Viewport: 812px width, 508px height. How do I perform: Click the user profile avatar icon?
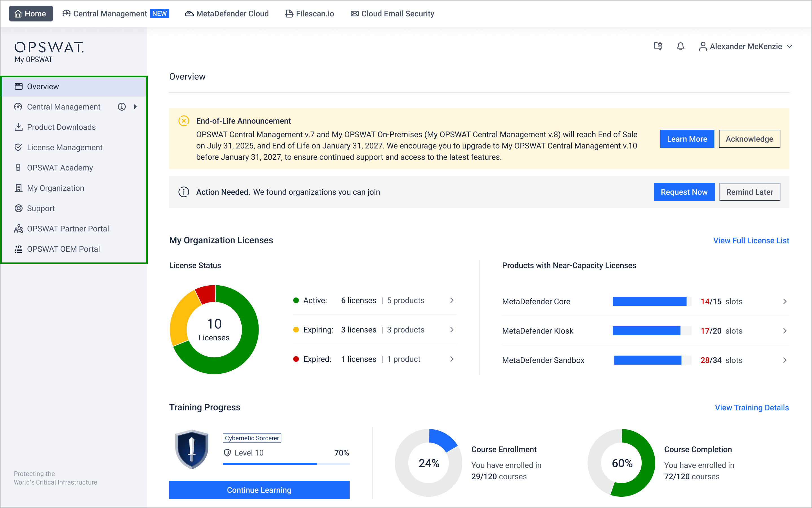[x=703, y=46]
